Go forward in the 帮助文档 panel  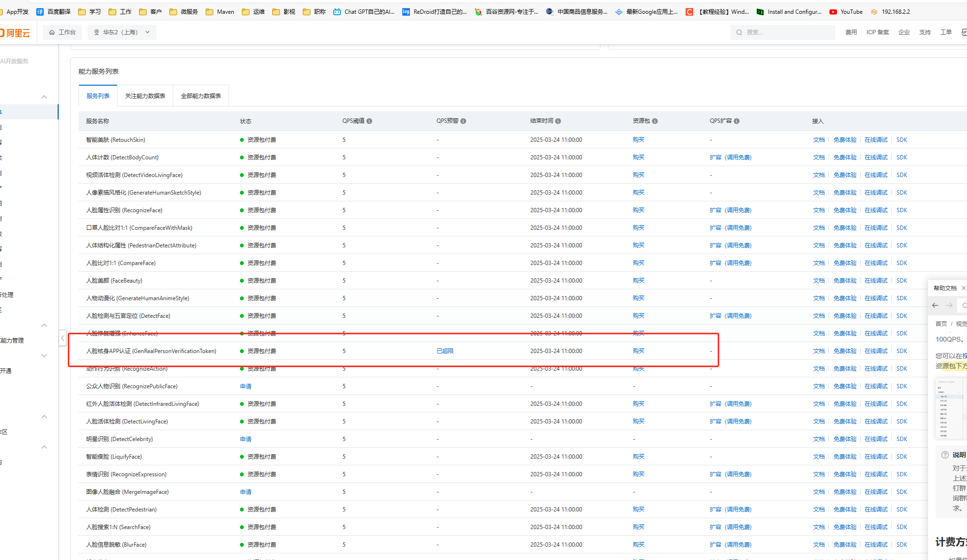(x=949, y=305)
